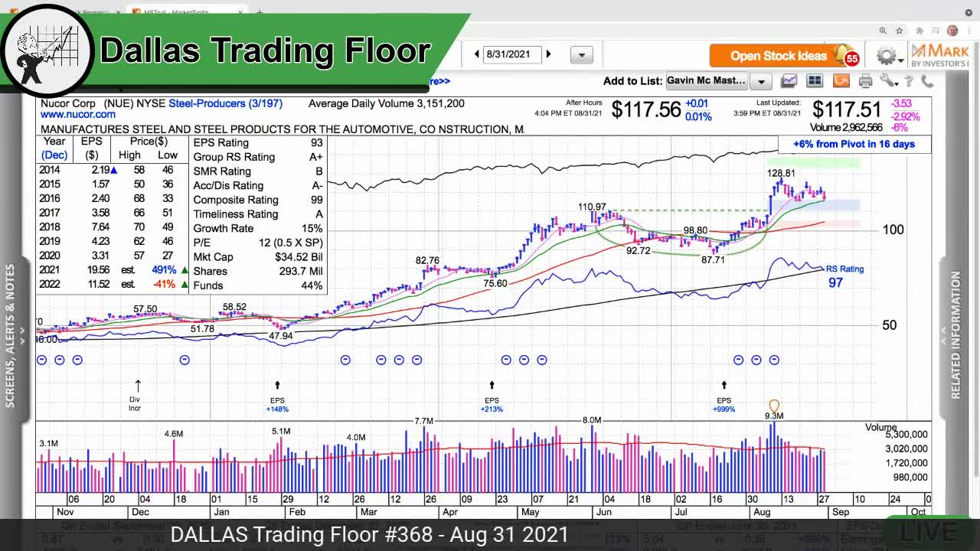
Task: Click the 9.3M volume peak label
Action: click(774, 416)
